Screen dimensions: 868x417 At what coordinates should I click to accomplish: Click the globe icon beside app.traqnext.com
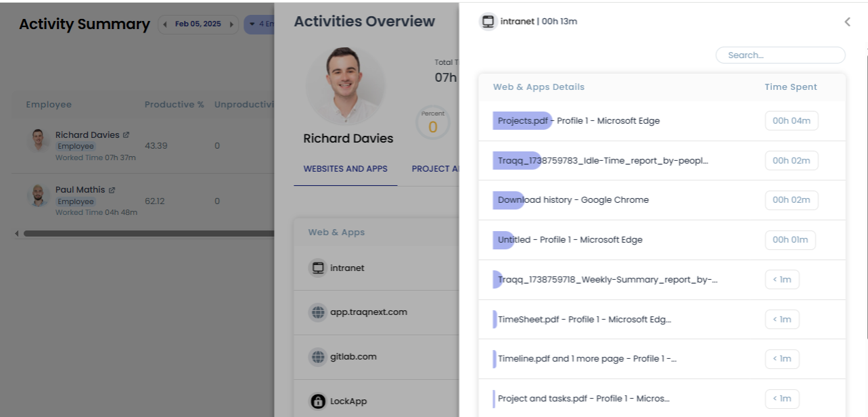pyautogui.click(x=318, y=312)
